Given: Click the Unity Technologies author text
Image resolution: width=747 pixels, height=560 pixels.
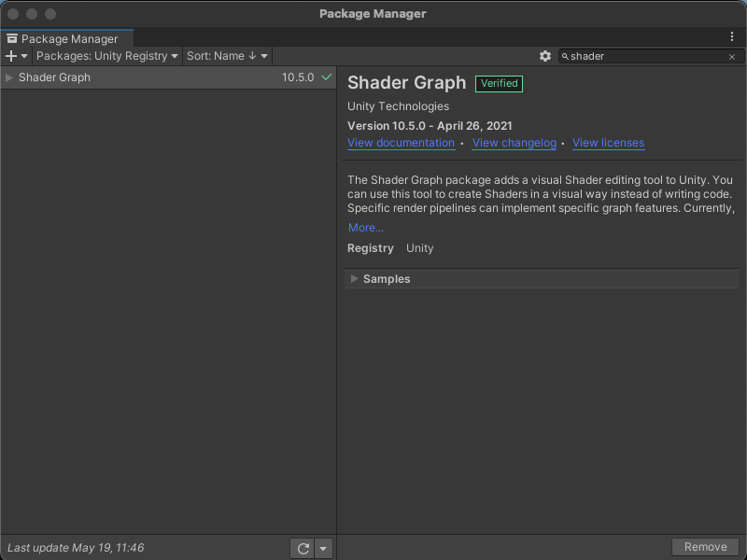Looking at the screenshot, I should click(398, 106).
